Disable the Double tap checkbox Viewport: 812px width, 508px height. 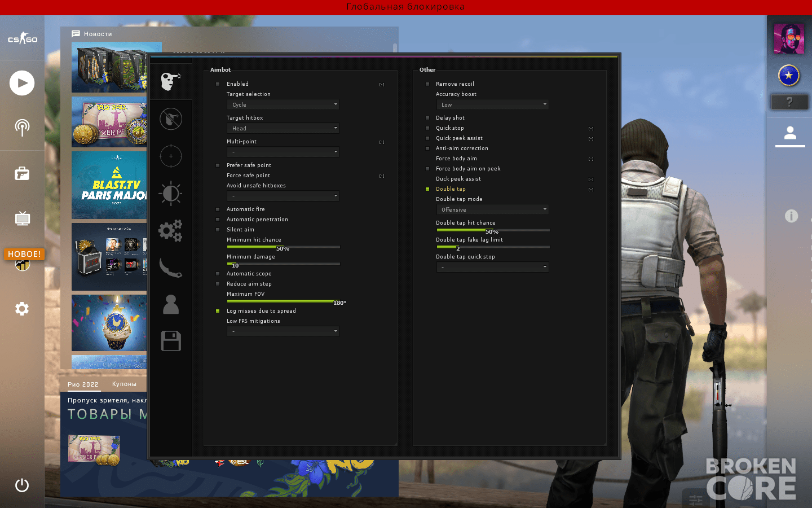click(427, 189)
